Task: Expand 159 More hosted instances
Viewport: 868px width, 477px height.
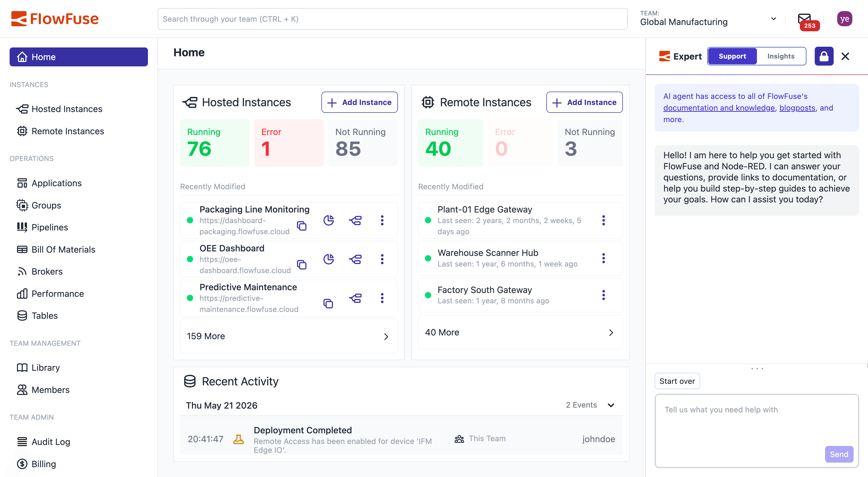Action: pyautogui.click(x=289, y=336)
